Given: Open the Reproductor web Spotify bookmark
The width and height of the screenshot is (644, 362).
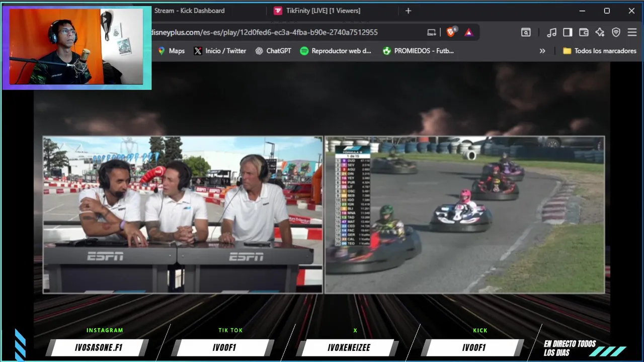Looking at the screenshot, I should click(x=336, y=51).
